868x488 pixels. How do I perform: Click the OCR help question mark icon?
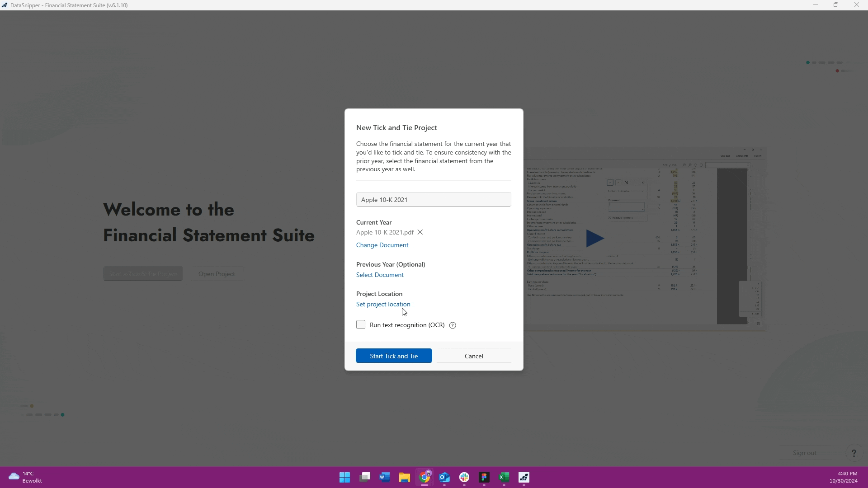[x=453, y=325]
